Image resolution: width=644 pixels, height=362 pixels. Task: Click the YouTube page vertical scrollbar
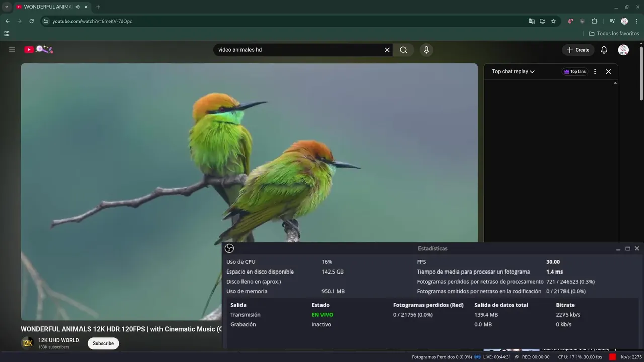(641, 73)
